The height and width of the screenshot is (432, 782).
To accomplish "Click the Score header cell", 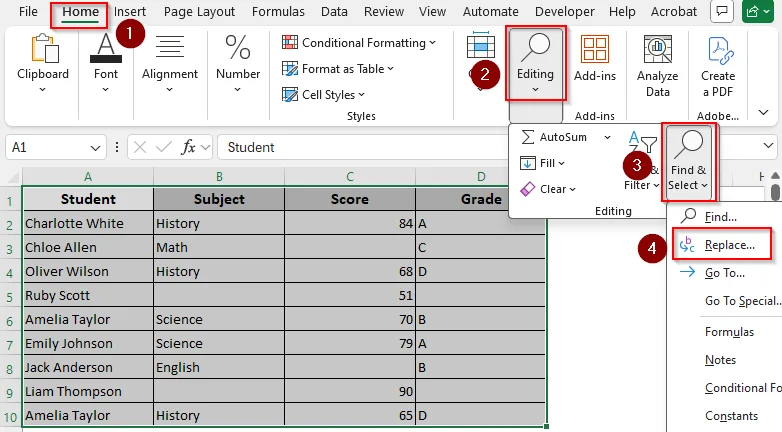I will 350,199.
